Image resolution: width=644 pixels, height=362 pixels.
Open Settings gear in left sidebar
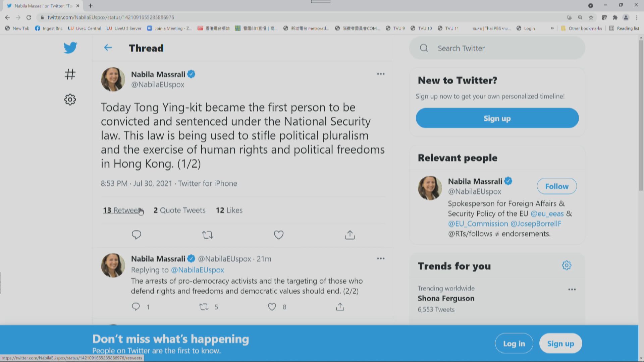tap(70, 100)
